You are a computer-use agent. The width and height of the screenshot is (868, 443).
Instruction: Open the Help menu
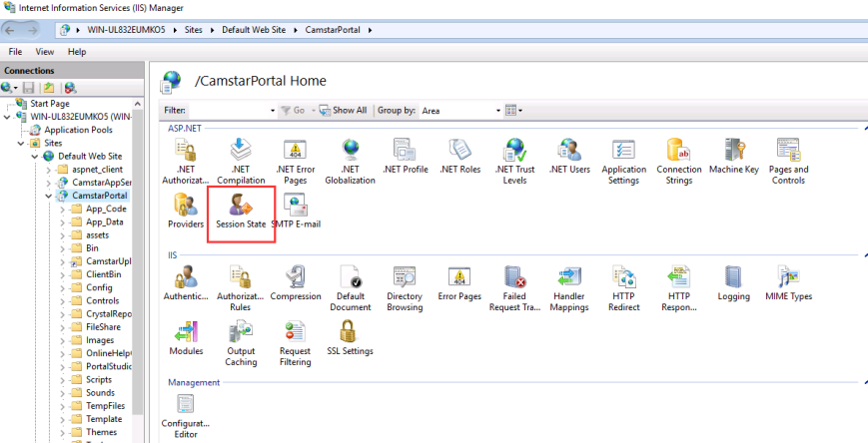pos(77,52)
